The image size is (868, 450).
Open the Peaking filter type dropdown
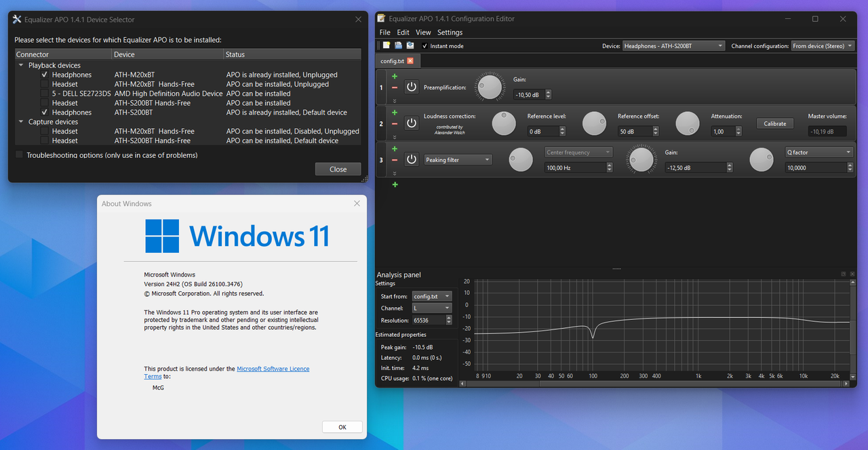pos(458,160)
